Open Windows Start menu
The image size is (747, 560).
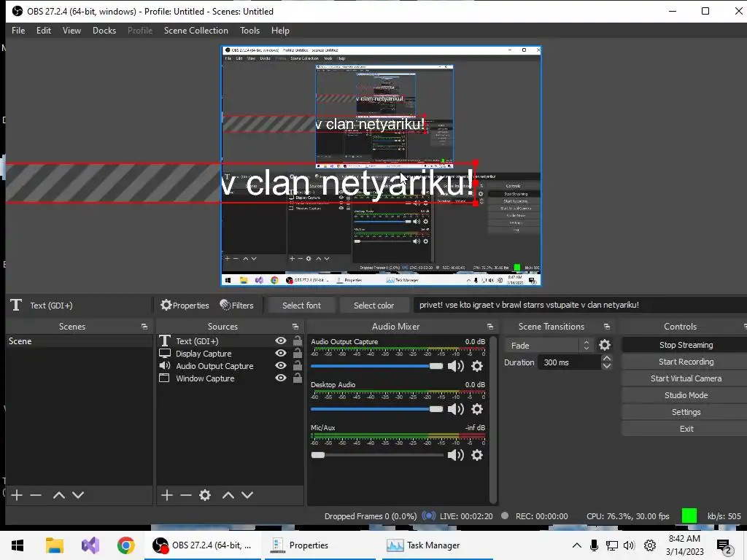[18, 545]
